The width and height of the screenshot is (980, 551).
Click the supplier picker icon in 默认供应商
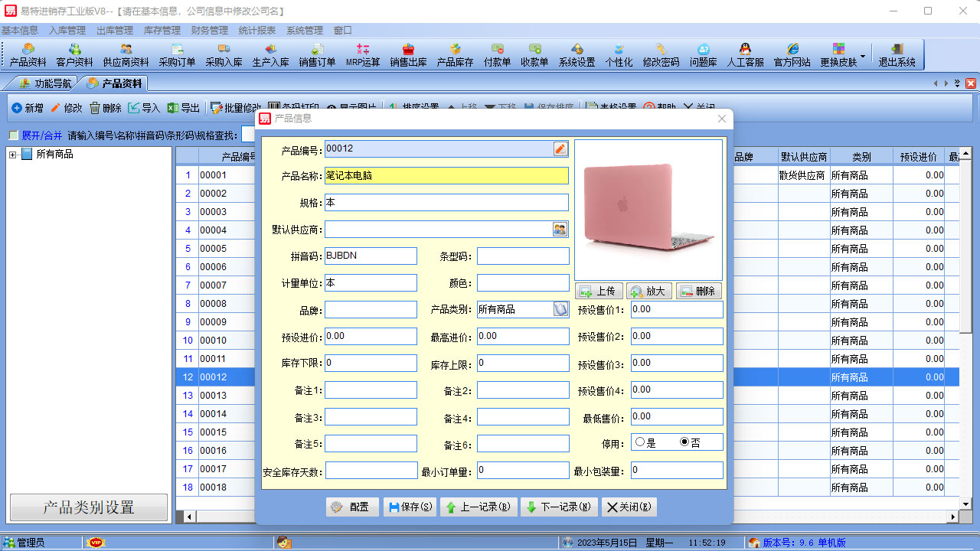(560, 229)
